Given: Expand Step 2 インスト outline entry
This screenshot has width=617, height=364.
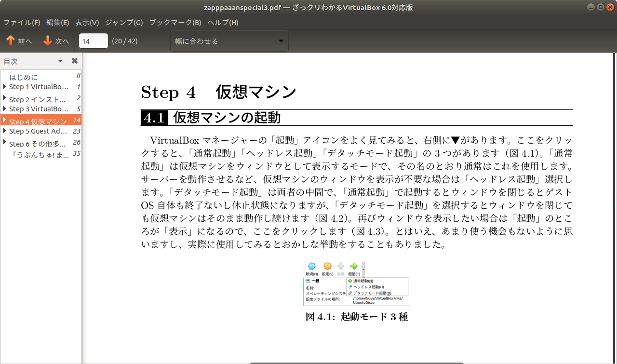Looking at the screenshot, I should [x=5, y=98].
